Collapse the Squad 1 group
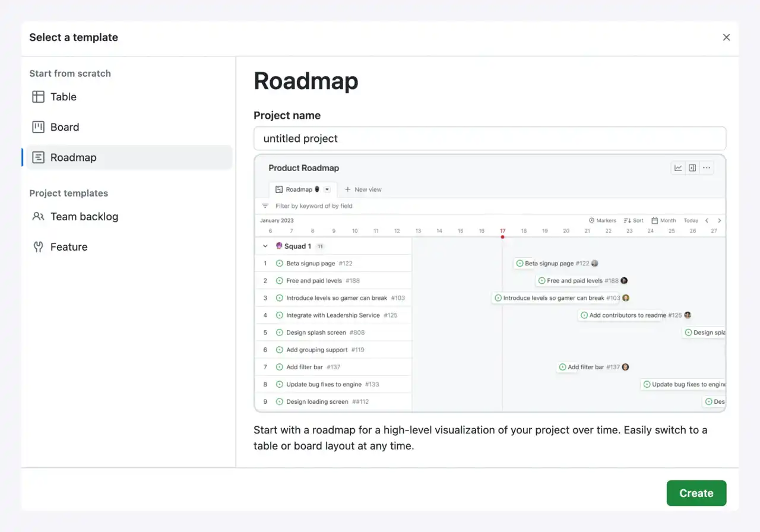 265,245
